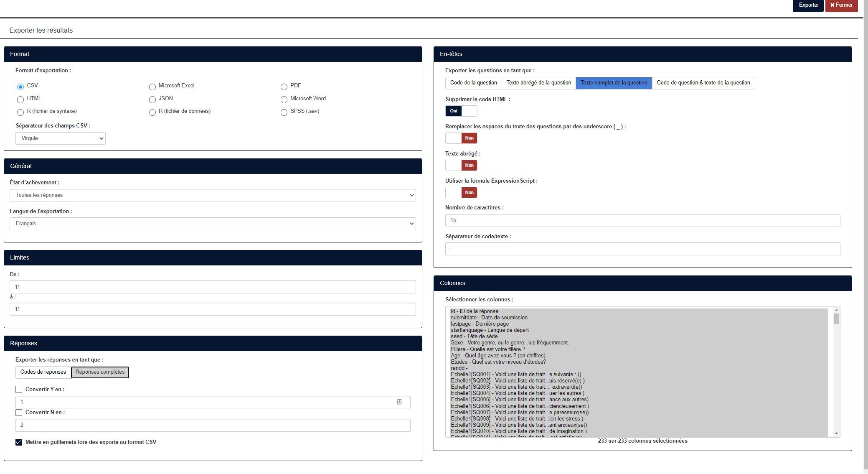Choose PDF as export format
Image resolution: width=868 pixels, height=474 pixels.
[284, 87]
